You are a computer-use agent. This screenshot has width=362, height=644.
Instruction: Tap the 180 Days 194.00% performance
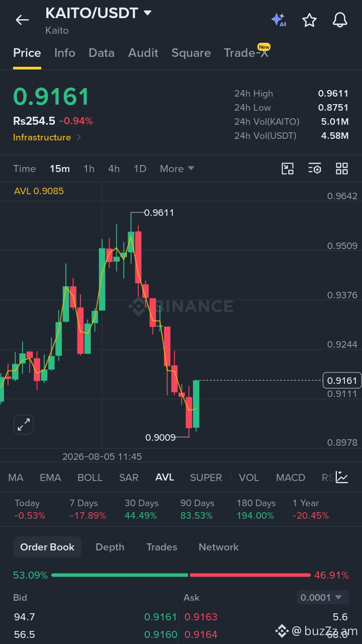(256, 509)
